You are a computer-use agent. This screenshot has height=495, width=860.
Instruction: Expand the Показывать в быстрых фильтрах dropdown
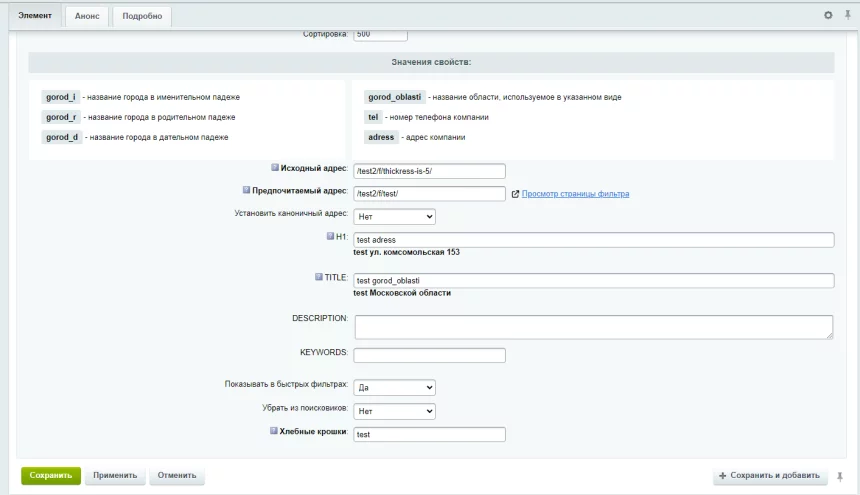[395, 387]
